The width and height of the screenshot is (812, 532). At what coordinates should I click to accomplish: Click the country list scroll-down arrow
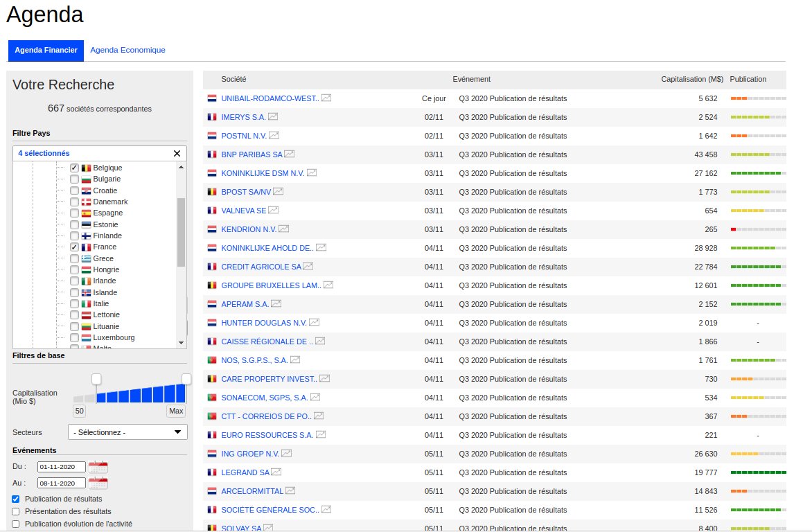point(182,342)
